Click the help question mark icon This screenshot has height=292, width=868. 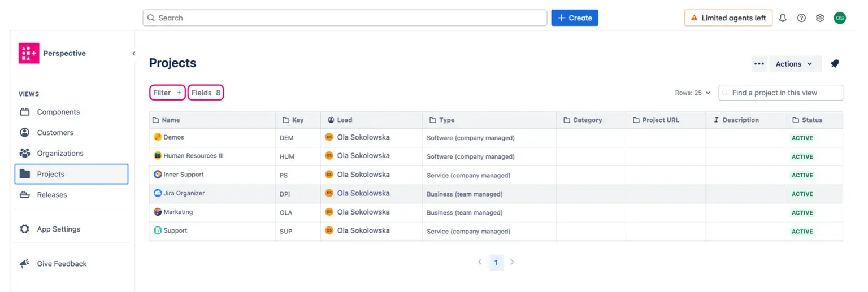pyautogui.click(x=801, y=18)
